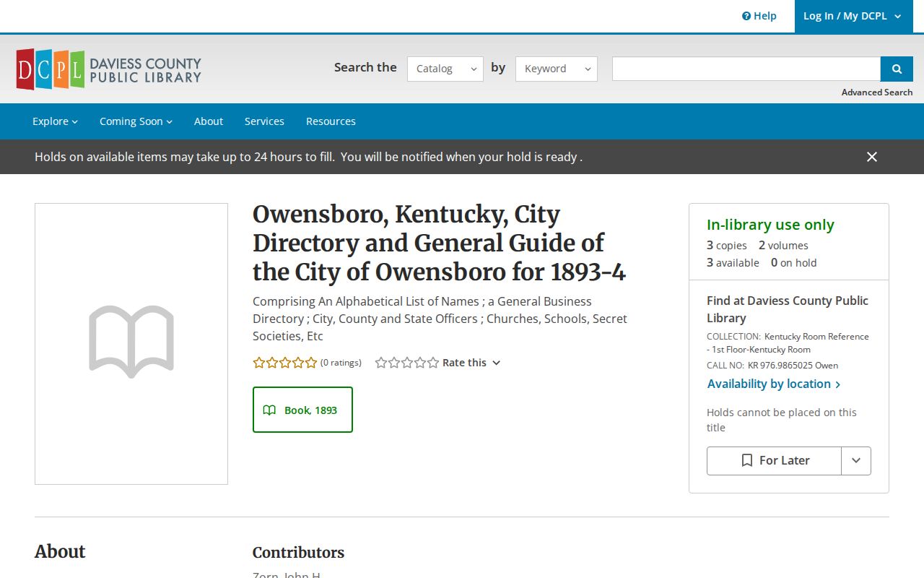
Task: Open the Resources menu item
Action: (331, 121)
